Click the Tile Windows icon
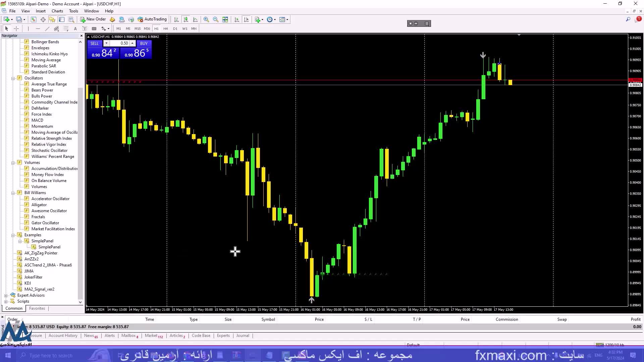644x362 pixels. pyautogui.click(x=225, y=19)
